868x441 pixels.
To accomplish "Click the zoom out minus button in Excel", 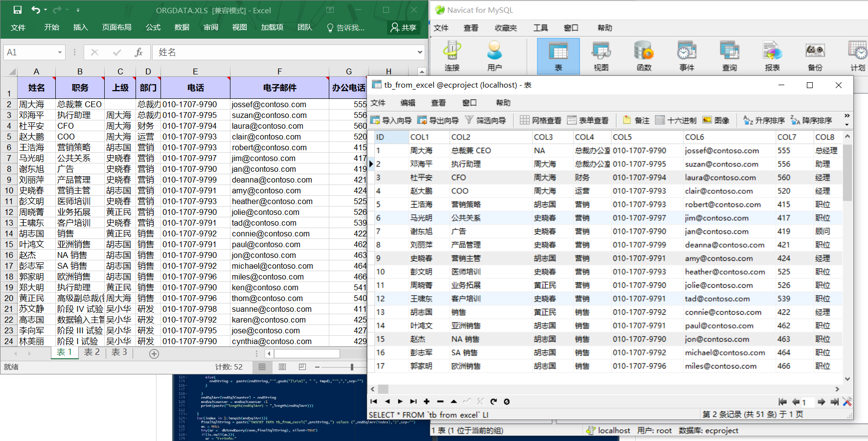I will coord(317,367).
